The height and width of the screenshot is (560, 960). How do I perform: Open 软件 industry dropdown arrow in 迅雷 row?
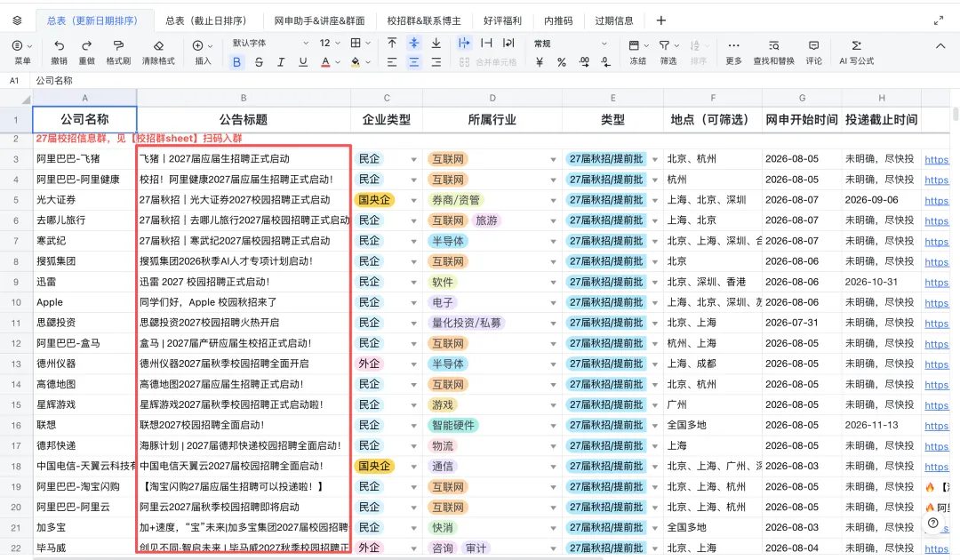pos(553,283)
